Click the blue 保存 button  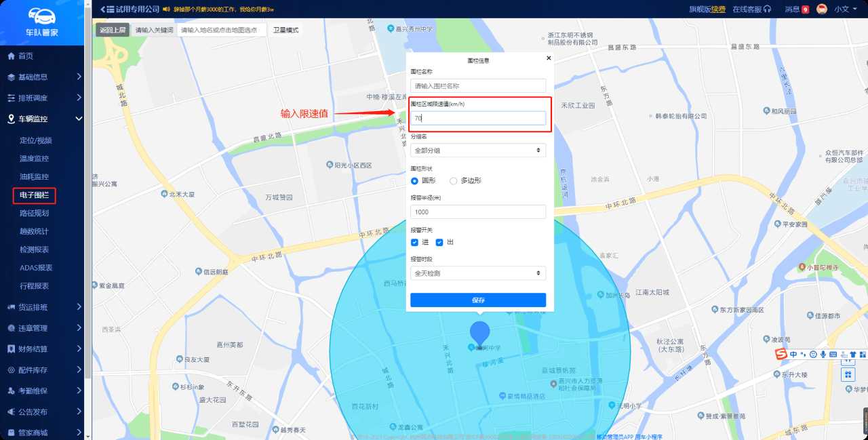point(477,300)
